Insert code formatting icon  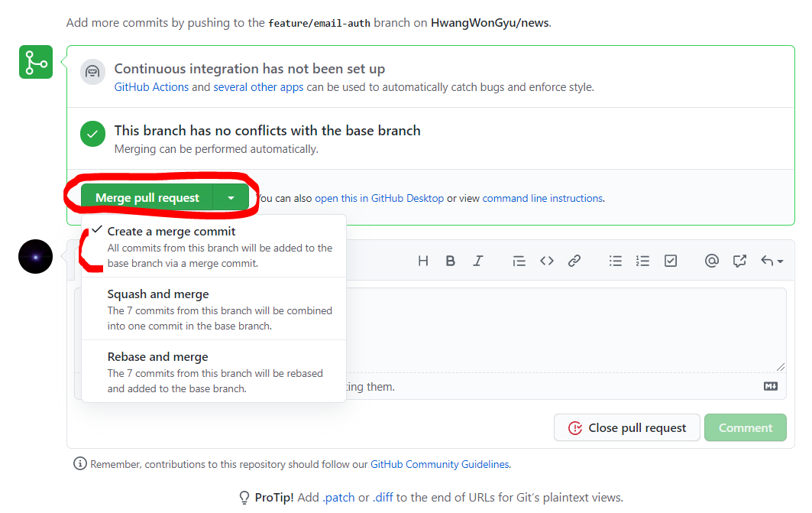(x=547, y=261)
